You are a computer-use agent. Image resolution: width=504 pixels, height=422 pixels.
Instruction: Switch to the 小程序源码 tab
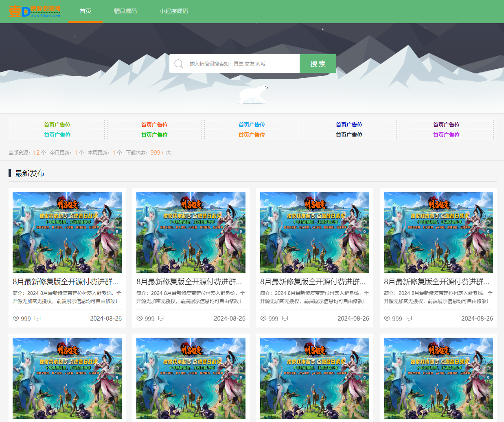tap(174, 11)
